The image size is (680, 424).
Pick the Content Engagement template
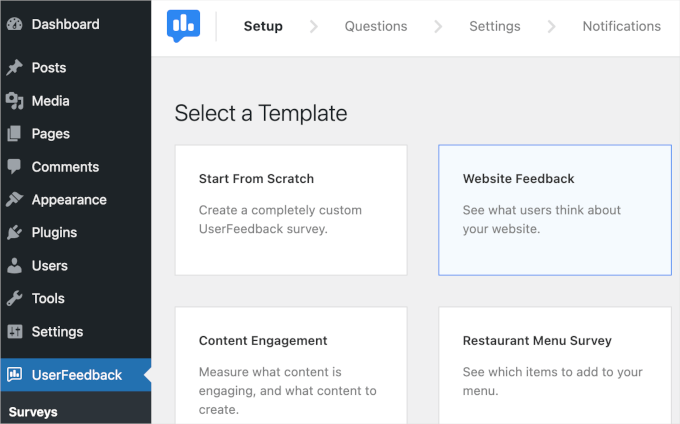click(291, 365)
